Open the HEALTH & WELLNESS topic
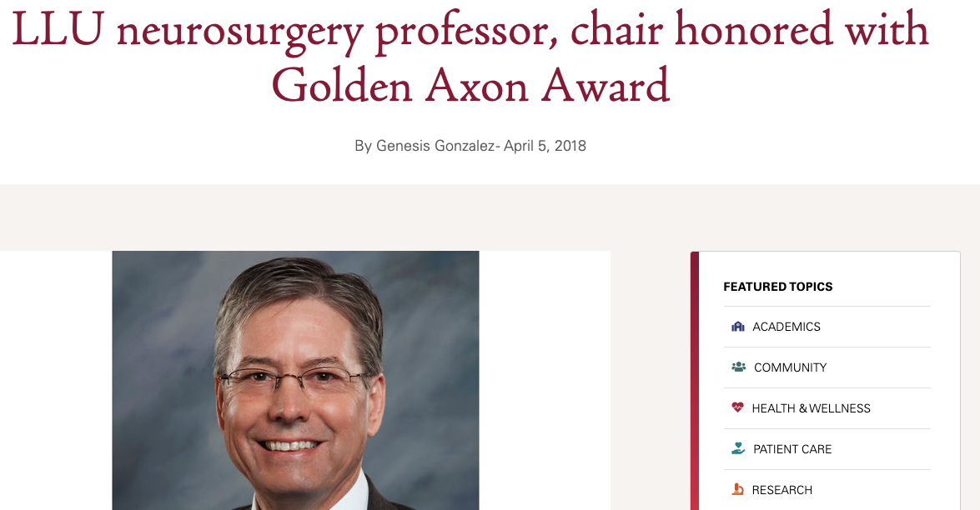Viewport: 980px width, 510px height. coord(812,407)
